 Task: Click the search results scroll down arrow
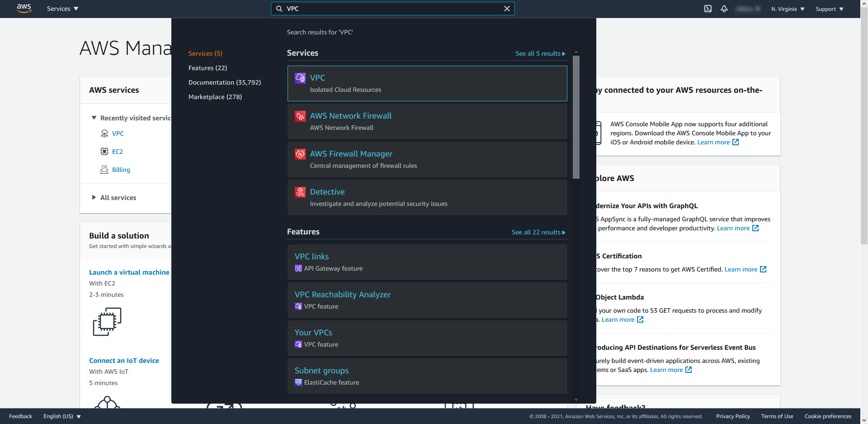point(576,399)
